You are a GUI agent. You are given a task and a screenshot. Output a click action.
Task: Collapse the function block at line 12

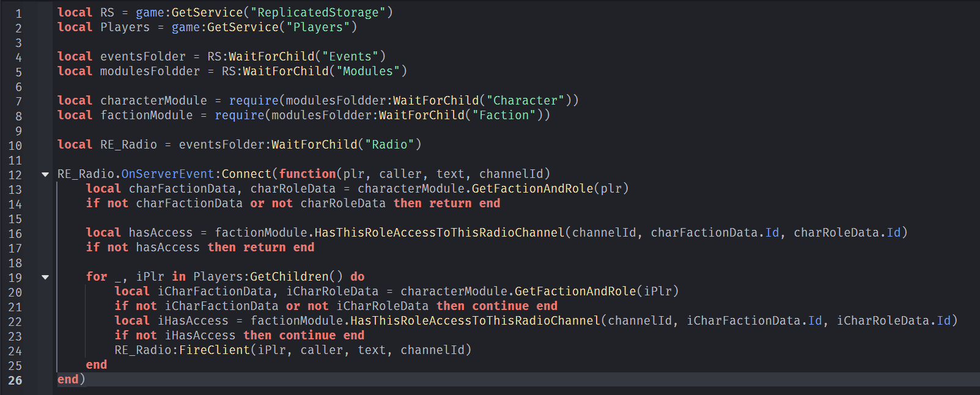tap(45, 174)
